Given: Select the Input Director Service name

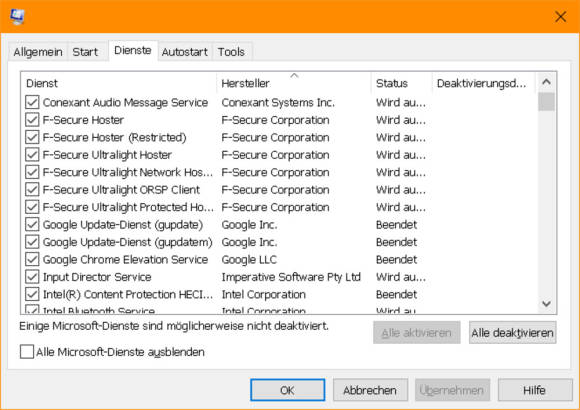Looking at the screenshot, I should tap(97, 277).
